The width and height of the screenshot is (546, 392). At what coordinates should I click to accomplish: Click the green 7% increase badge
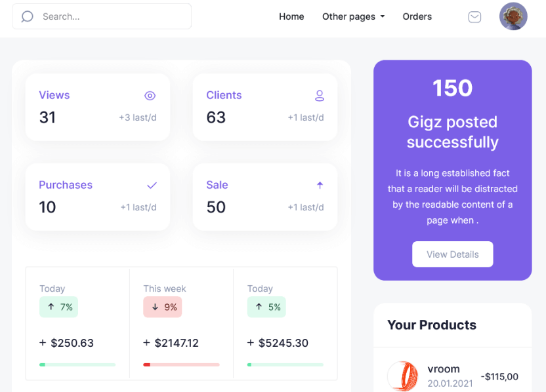click(58, 307)
